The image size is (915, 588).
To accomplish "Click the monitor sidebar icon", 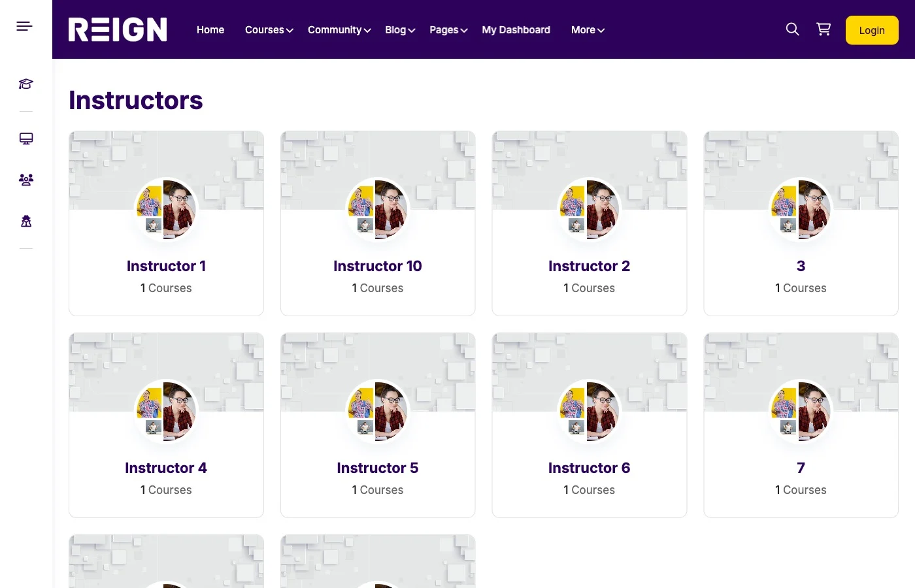I will [x=26, y=139].
